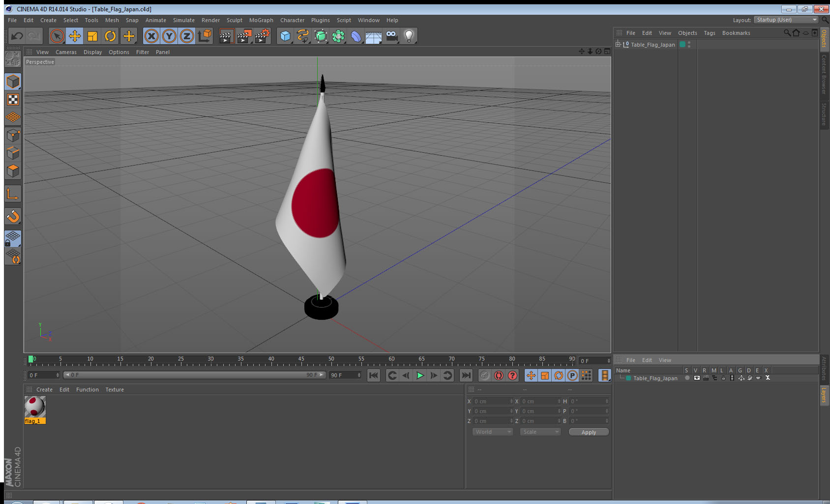Toggle Enable Snap magnet icon

[13, 216]
